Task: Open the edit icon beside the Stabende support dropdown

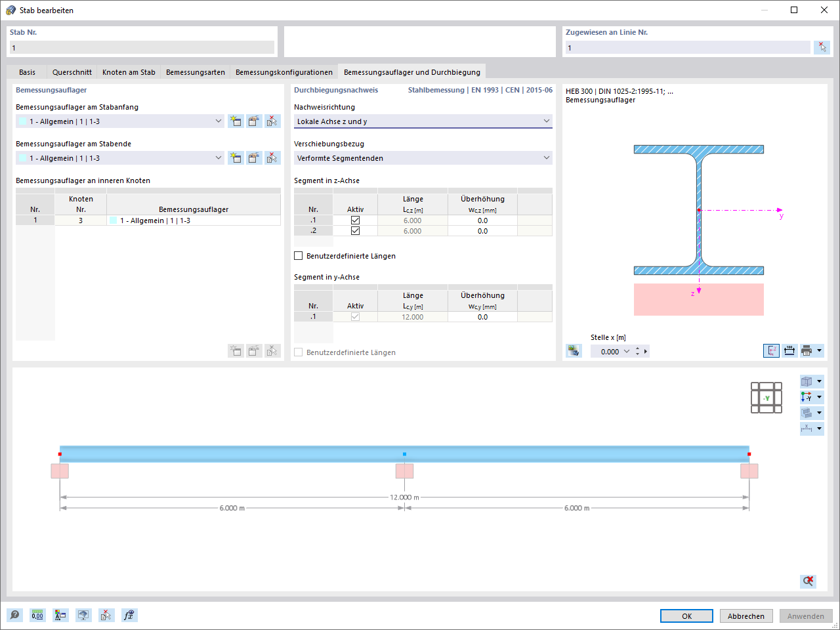Action: [x=254, y=157]
